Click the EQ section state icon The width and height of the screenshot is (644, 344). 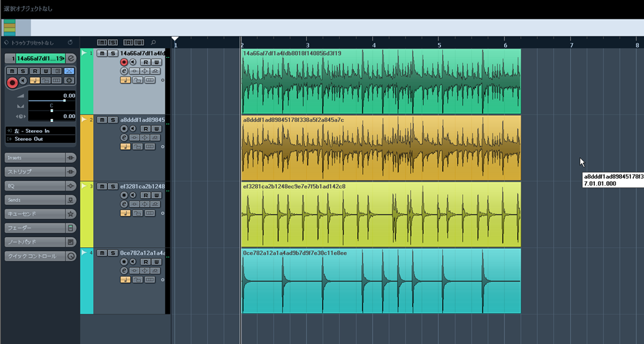70,186
